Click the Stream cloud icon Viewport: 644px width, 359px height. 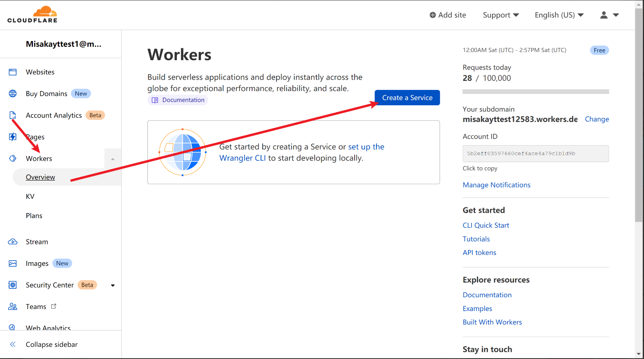pos(13,242)
